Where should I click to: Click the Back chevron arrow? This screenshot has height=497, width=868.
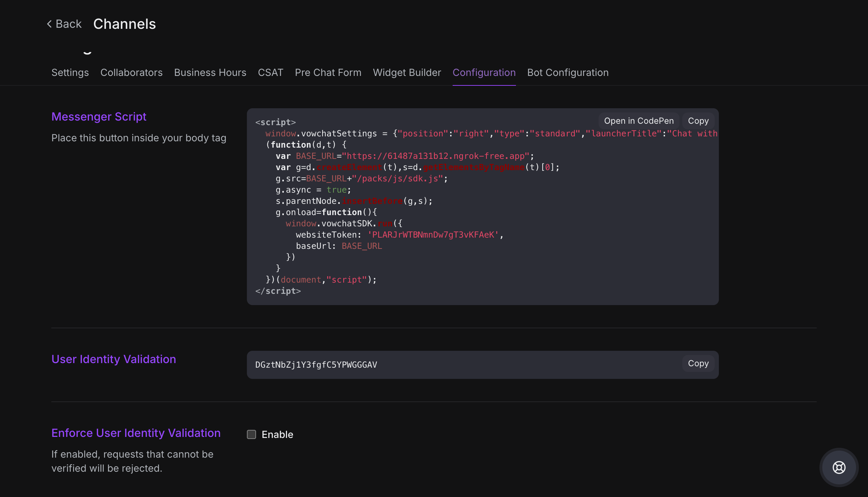[x=49, y=24]
